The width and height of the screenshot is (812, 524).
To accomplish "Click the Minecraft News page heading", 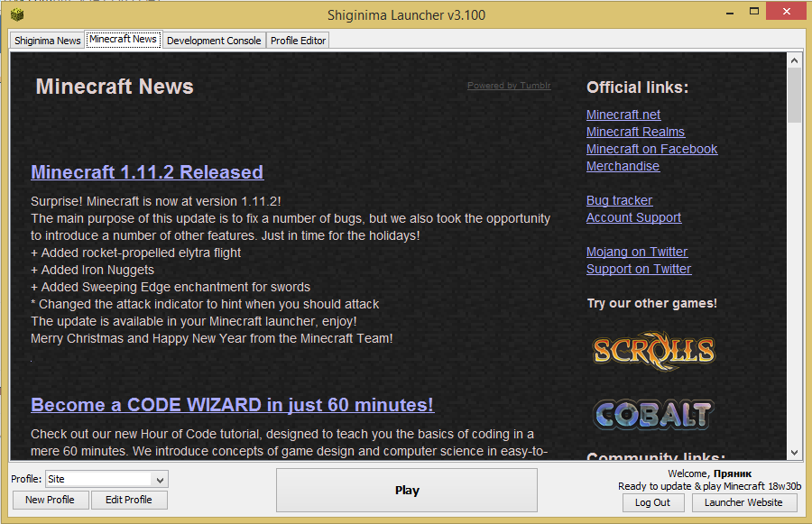I will pyautogui.click(x=115, y=87).
